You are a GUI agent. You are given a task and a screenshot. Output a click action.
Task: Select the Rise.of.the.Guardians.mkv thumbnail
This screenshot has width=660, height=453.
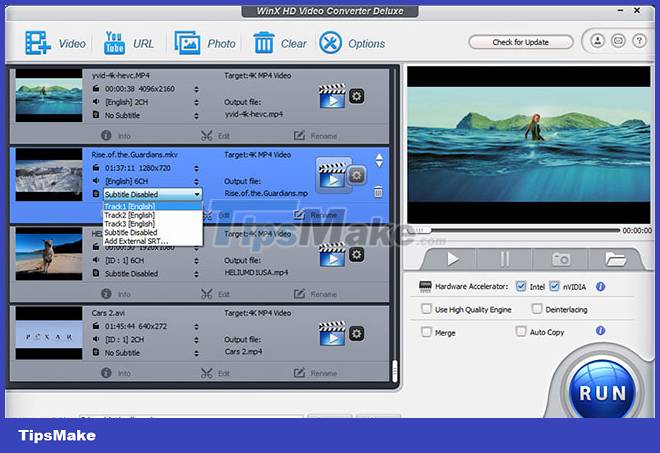pos(49,174)
